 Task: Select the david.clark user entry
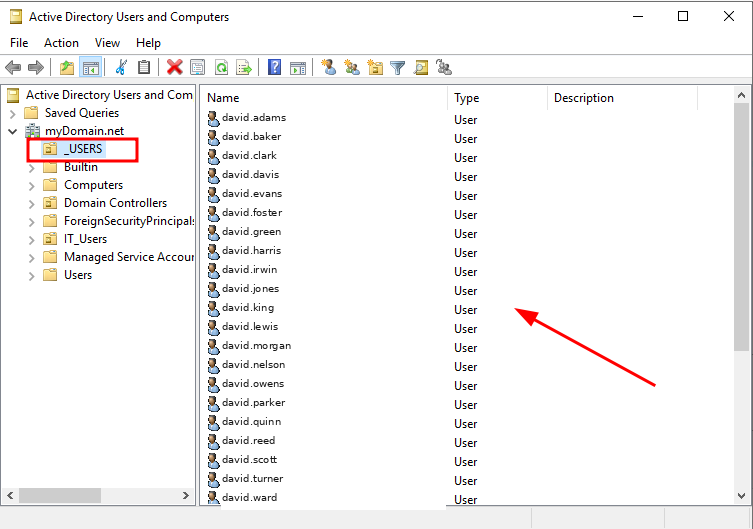tap(249, 156)
